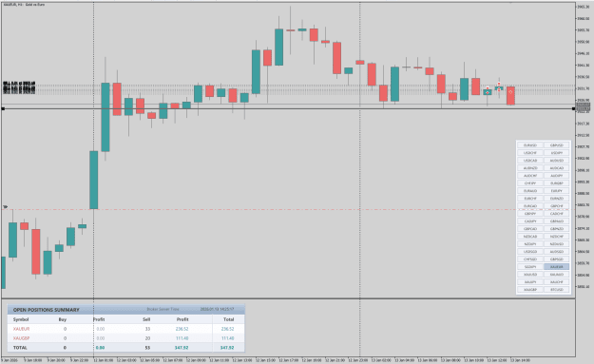The image size is (594, 364).
Task: Load AUDJPY chart via symbol button
Action: pyautogui.click(x=556, y=176)
